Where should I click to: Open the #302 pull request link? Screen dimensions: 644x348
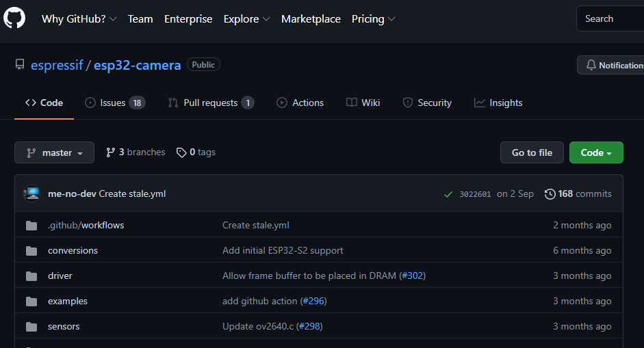tap(413, 276)
